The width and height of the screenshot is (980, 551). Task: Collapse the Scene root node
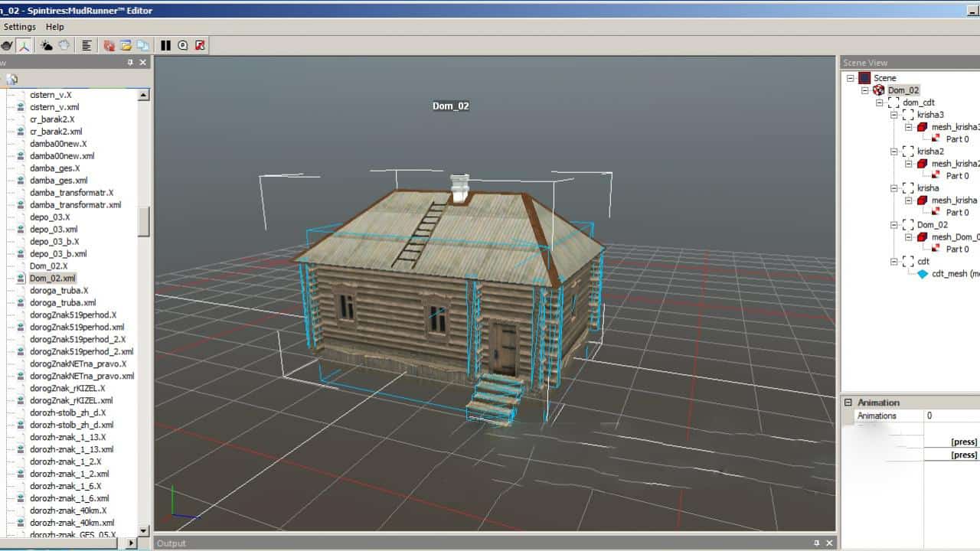(x=851, y=78)
